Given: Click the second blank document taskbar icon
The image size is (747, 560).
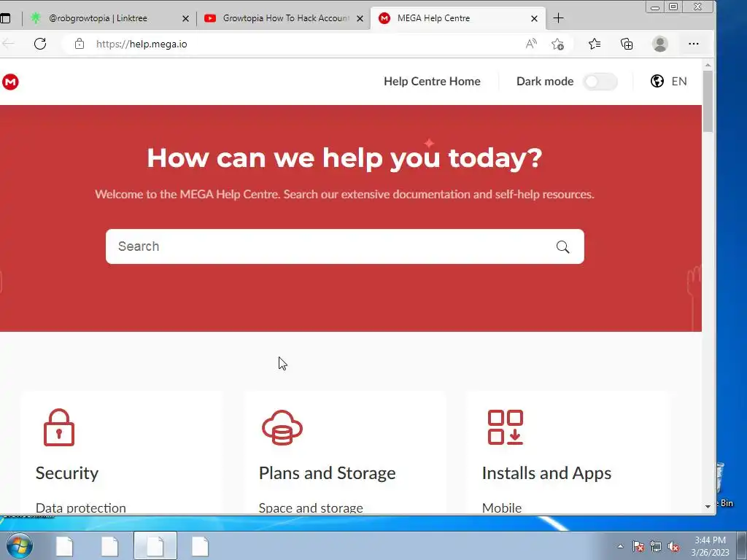Looking at the screenshot, I should tap(109, 546).
